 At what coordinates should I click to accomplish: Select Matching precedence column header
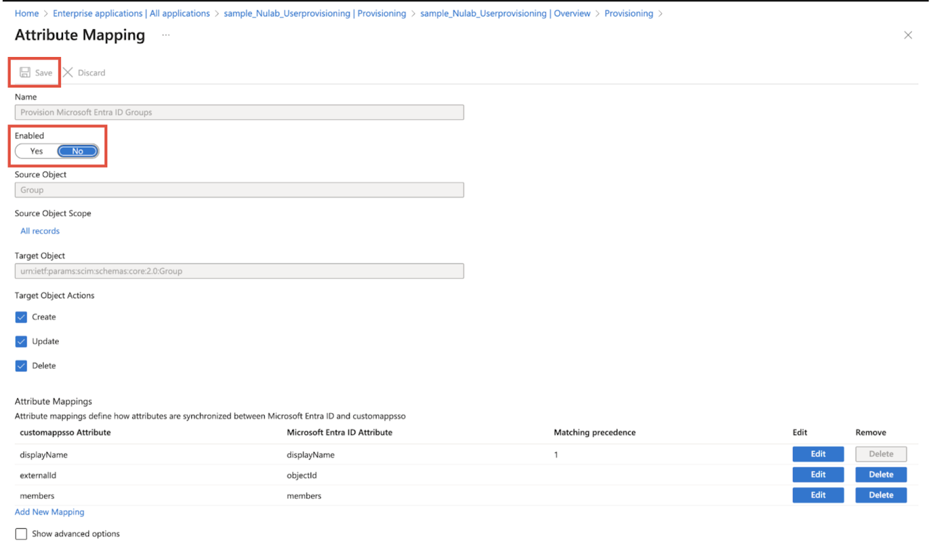pyautogui.click(x=595, y=432)
